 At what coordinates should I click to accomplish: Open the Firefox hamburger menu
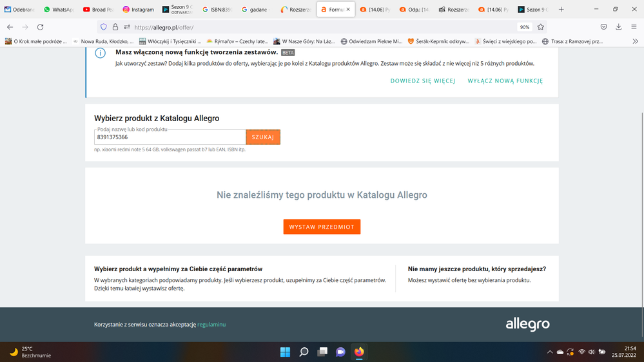click(x=634, y=27)
